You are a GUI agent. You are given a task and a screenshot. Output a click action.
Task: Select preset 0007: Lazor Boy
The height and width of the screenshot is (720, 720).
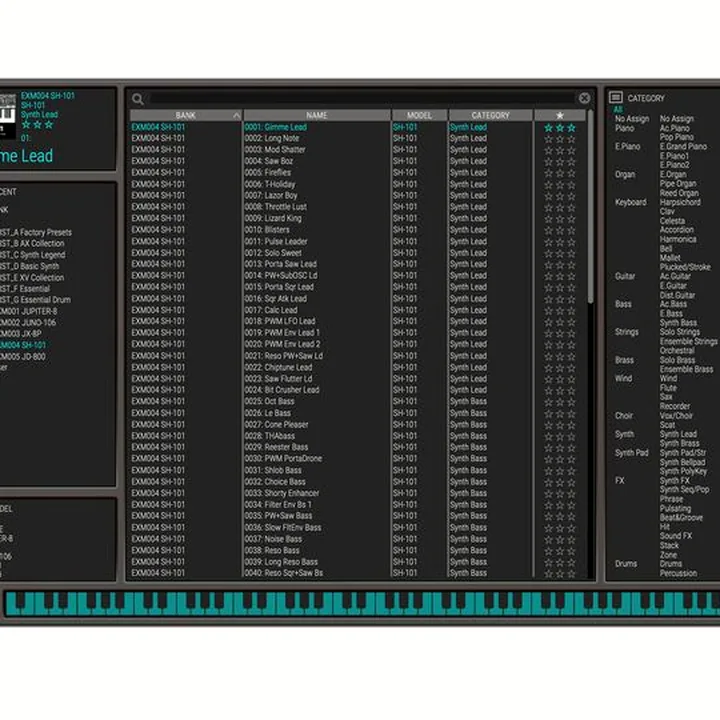click(x=271, y=196)
